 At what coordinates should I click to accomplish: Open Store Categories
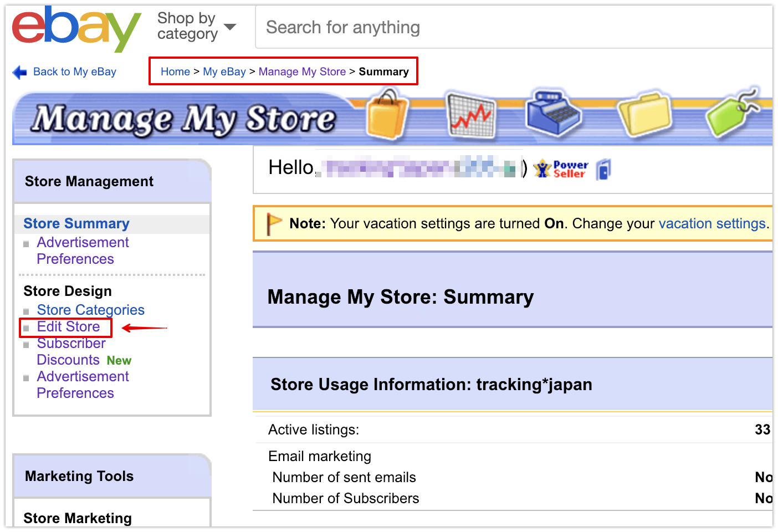pos(90,310)
